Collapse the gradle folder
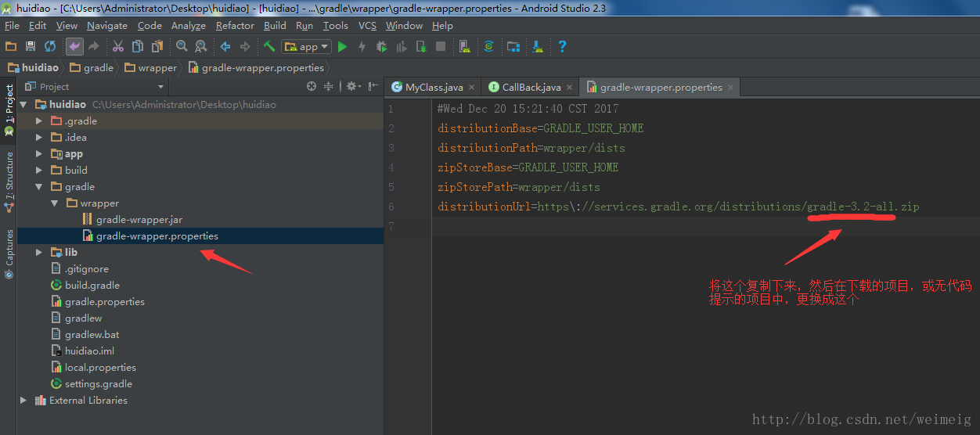Viewport: 980px width, 435px height. pos(39,186)
